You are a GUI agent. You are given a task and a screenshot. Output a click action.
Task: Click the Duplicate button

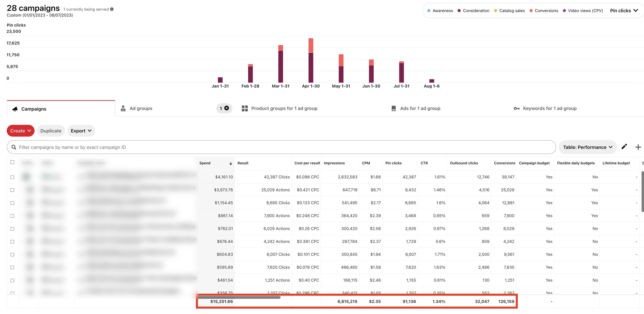pos(51,131)
